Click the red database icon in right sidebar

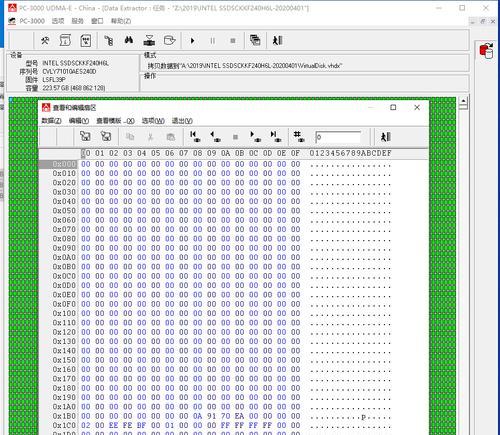pyautogui.click(x=486, y=51)
